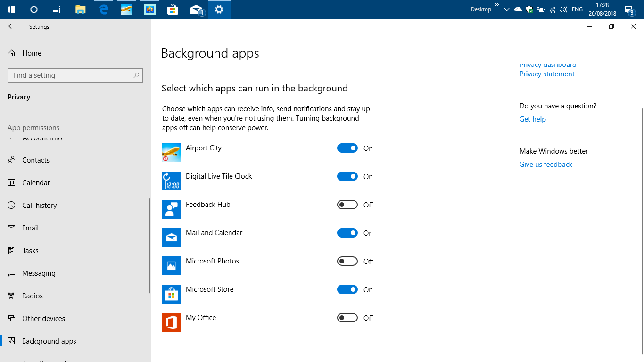Open Tasks privacy settings
Image resolution: width=644 pixels, height=362 pixels.
click(x=75, y=251)
